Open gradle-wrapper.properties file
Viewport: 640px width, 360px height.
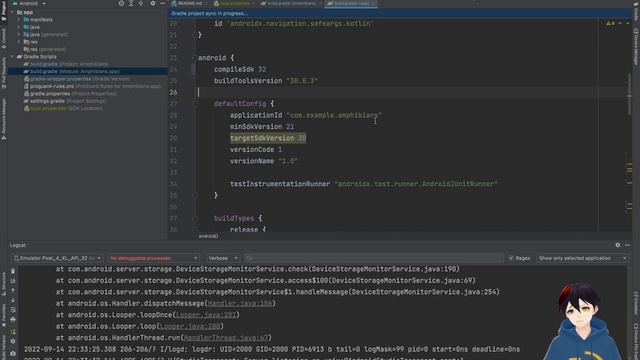[77, 79]
